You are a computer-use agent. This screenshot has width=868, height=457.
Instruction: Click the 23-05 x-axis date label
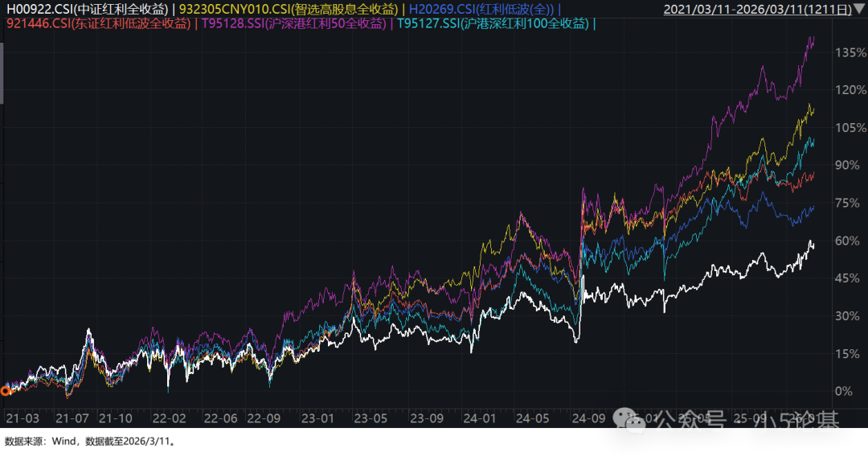[370, 419]
